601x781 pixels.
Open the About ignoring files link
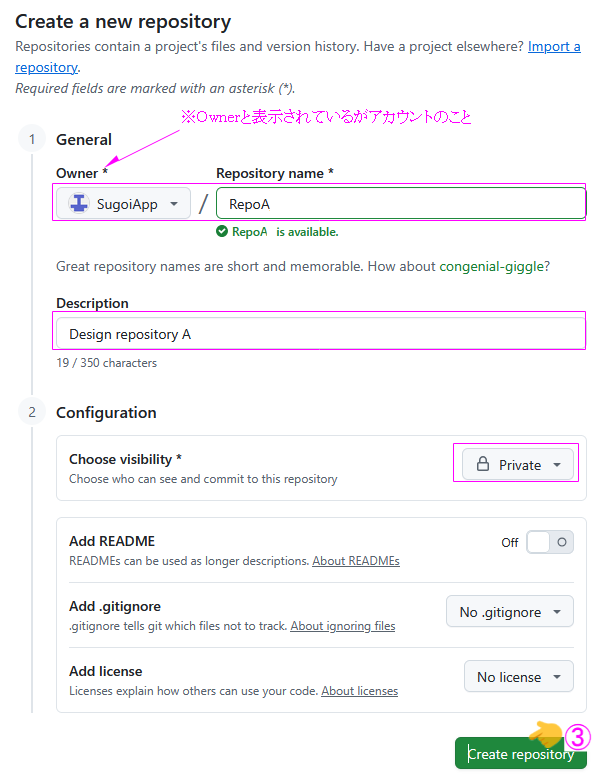342,626
